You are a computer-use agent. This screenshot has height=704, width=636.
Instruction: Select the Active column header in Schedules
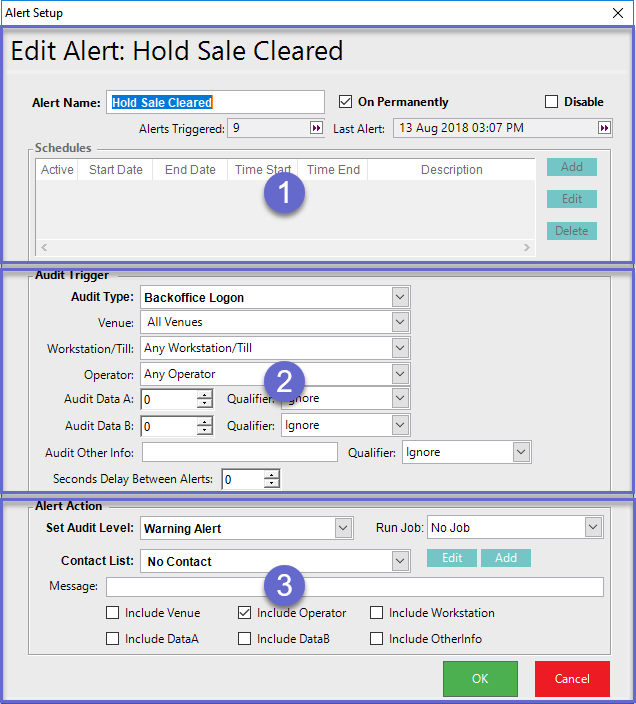[x=57, y=170]
